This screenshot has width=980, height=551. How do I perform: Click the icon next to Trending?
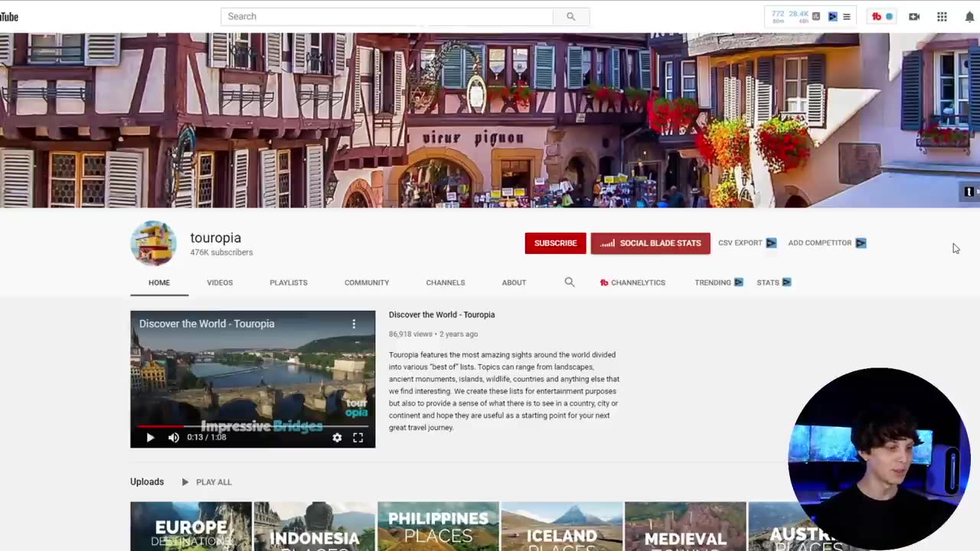pyautogui.click(x=739, y=282)
